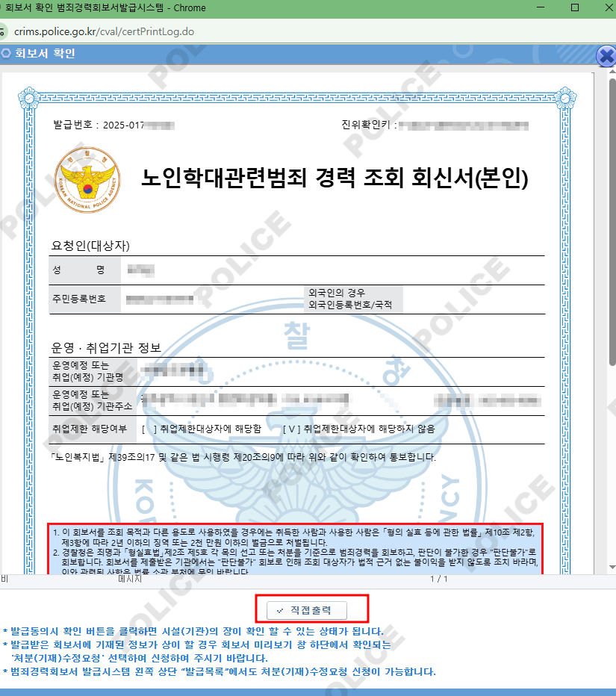Click the 주민등록번호 label cell
The image size is (616, 696).
click(84, 299)
